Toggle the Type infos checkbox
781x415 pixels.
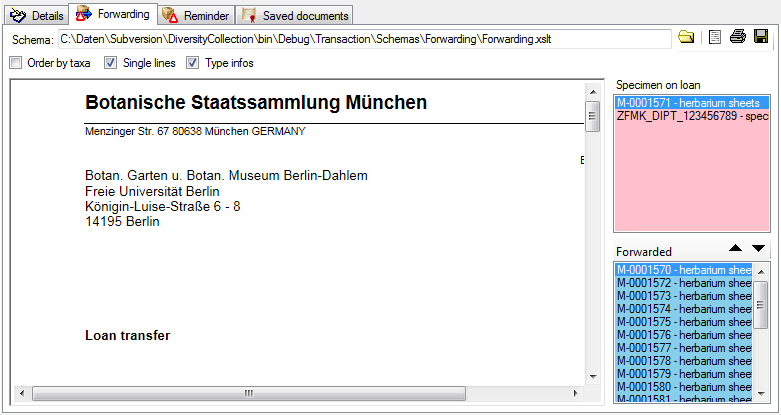(x=192, y=63)
